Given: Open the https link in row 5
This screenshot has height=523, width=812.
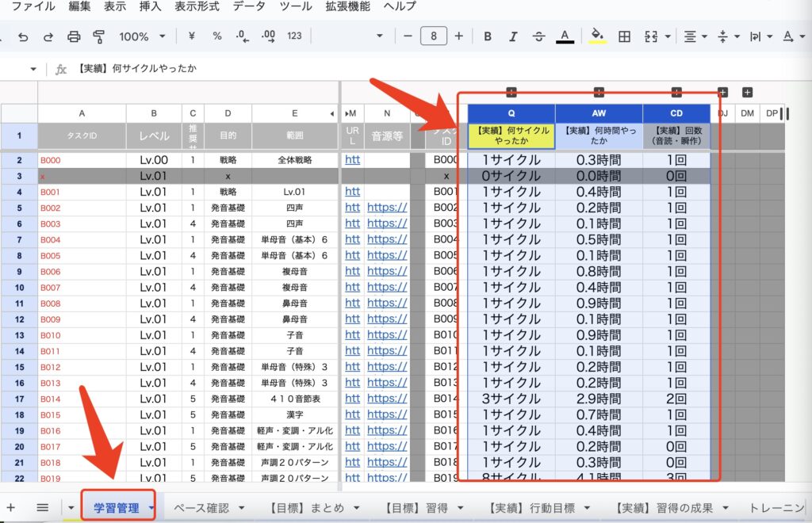Looking at the screenshot, I should pyautogui.click(x=386, y=208).
